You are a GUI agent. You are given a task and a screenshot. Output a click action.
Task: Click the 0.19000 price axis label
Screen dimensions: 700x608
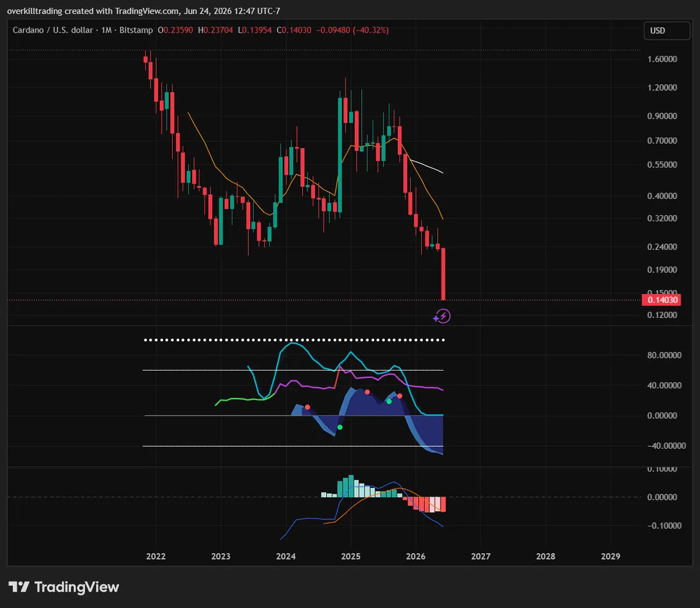[662, 270]
